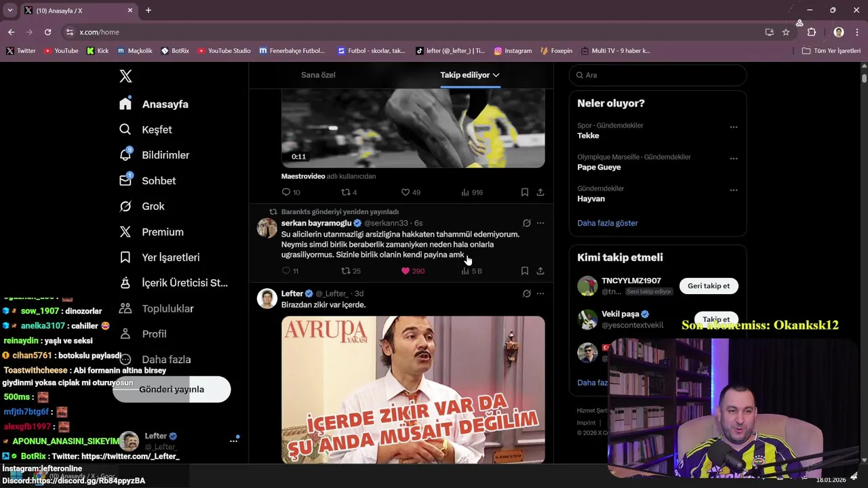The image size is (868, 488).
Task: Open tab search dropdown arrow
Action: pos(9,10)
